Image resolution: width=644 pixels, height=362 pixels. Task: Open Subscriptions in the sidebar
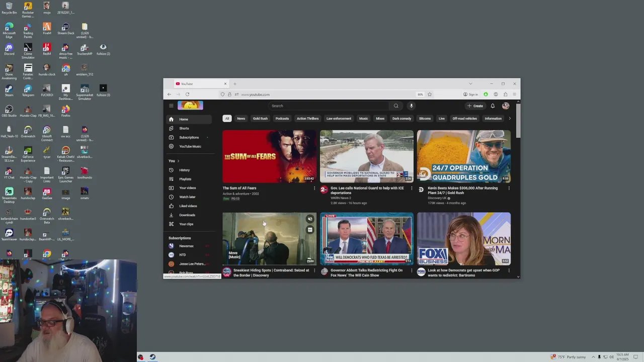(x=189, y=137)
